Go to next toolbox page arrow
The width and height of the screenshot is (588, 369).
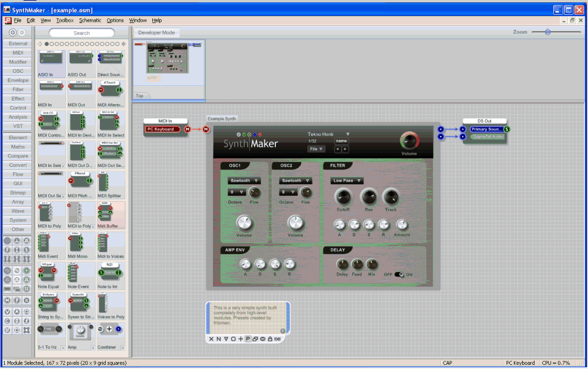click(x=123, y=44)
